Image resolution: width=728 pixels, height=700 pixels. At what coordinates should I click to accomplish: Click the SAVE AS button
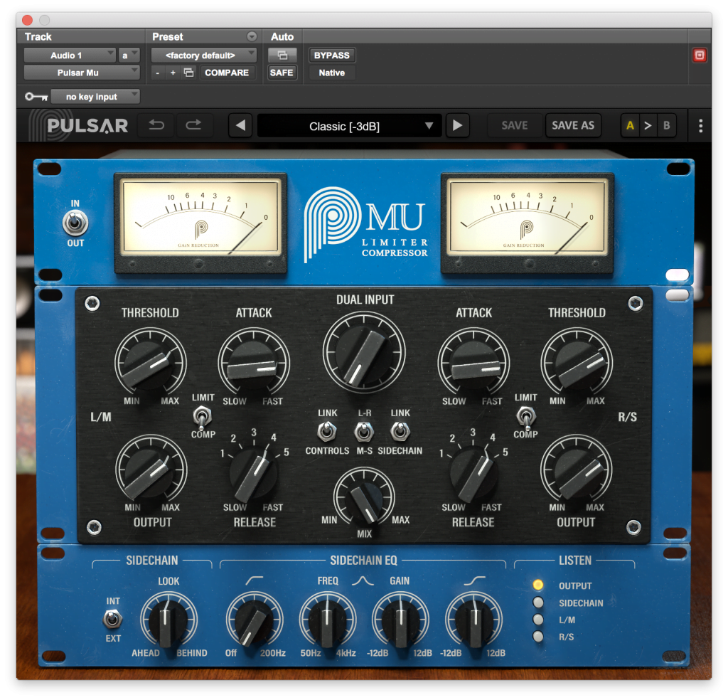(573, 125)
